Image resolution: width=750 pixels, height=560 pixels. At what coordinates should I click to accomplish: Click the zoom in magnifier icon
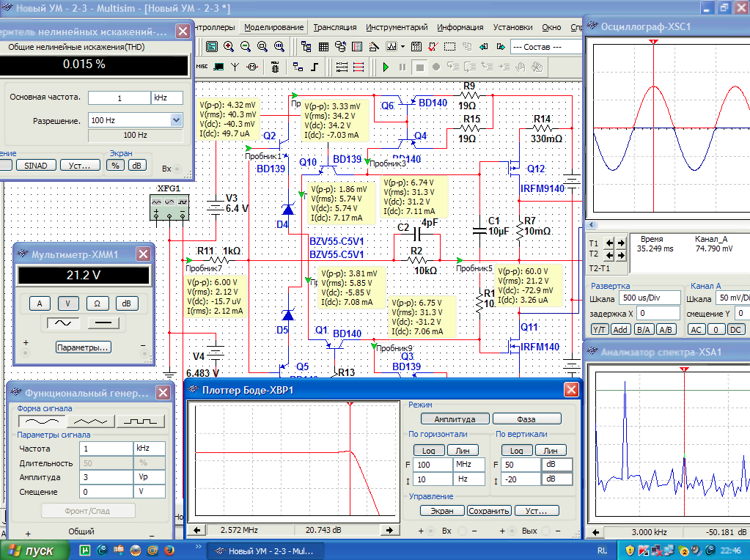point(229,46)
